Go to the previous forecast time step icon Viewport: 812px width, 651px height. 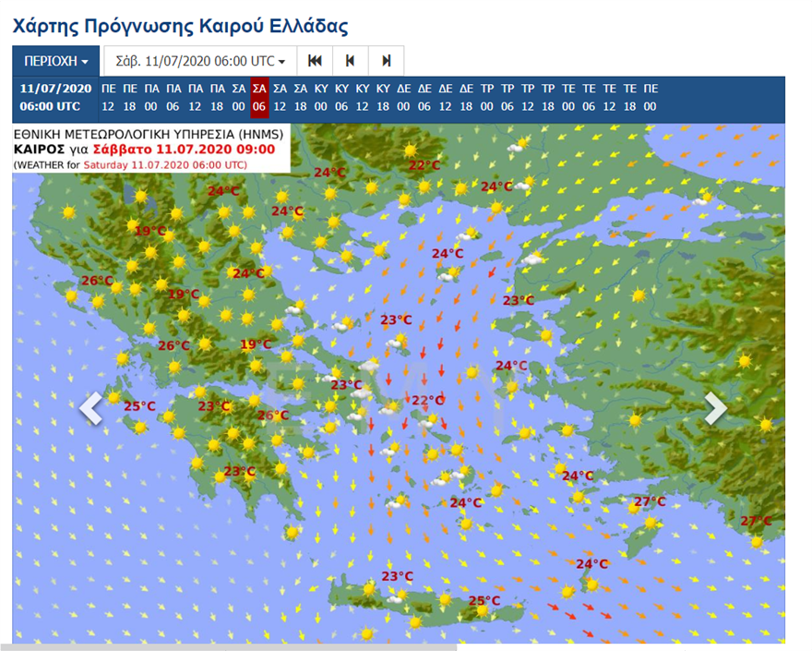(351, 61)
